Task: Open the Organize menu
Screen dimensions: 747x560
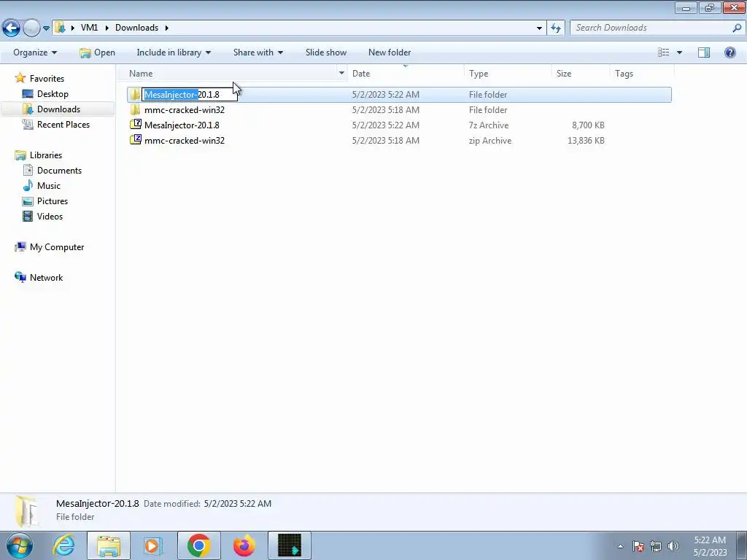Action: pyautogui.click(x=35, y=52)
